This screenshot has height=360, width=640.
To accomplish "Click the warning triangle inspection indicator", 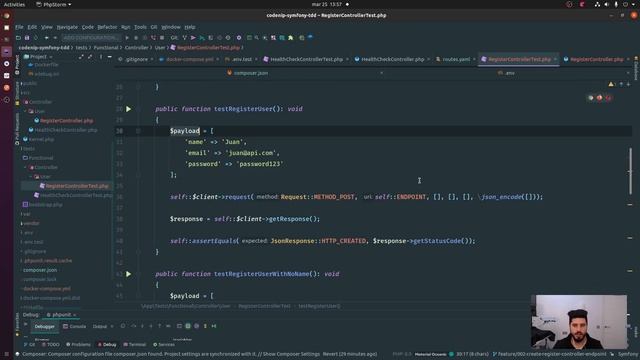I will (x=611, y=84).
